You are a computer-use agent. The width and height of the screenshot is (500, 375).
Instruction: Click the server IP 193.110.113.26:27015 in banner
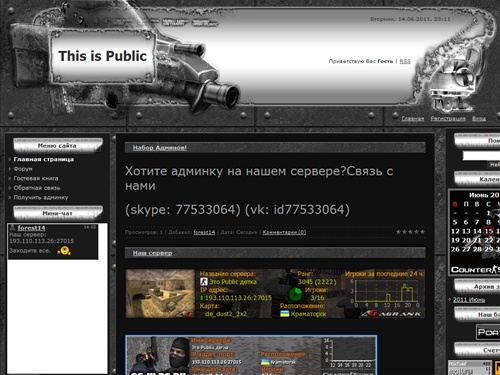pos(238,298)
